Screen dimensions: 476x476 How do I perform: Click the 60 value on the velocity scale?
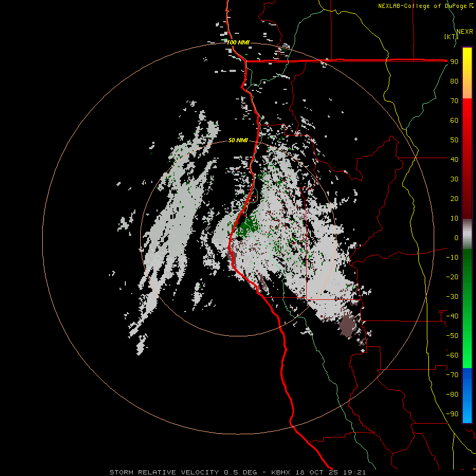(454, 120)
